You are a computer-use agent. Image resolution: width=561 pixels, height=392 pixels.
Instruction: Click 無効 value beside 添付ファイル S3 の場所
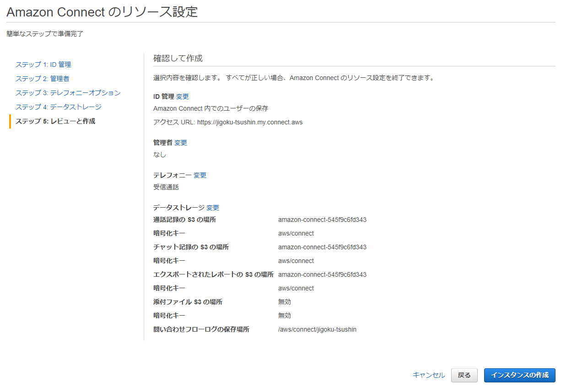click(285, 302)
